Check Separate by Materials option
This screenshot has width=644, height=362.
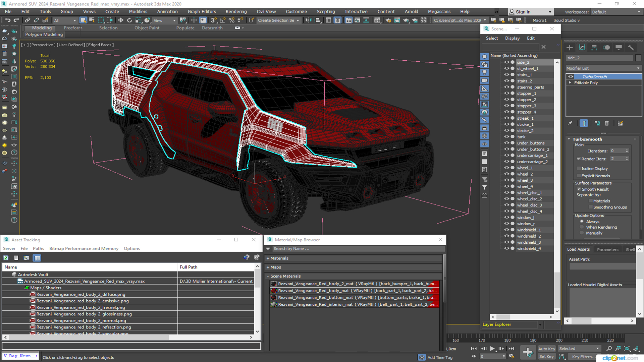pos(591,201)
